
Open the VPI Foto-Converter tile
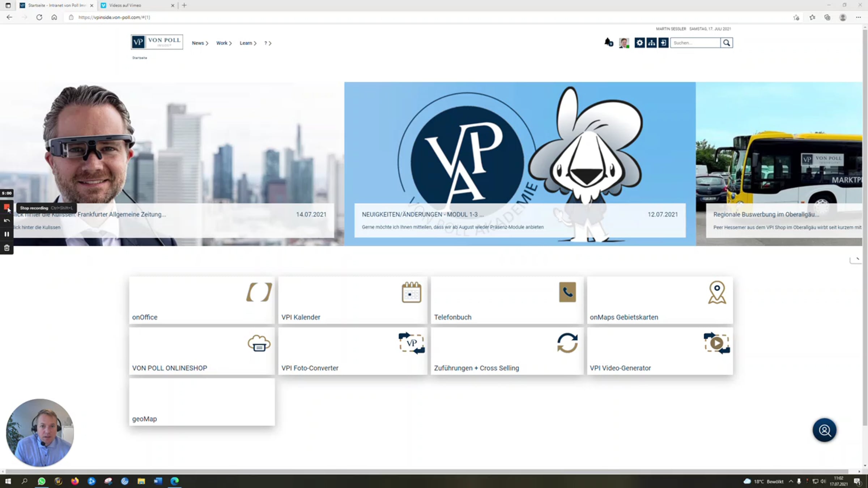tap(353, 351)
